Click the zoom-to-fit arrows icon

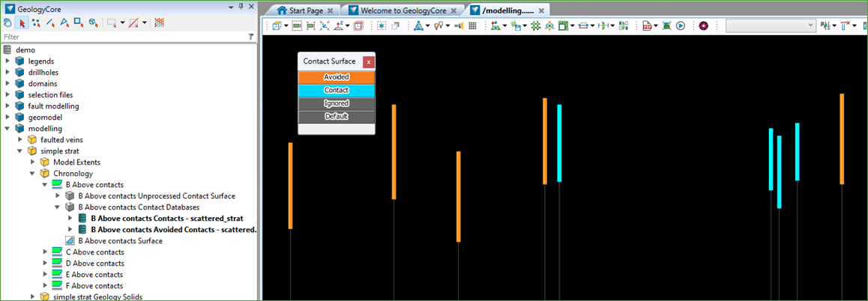coord(325,25)
